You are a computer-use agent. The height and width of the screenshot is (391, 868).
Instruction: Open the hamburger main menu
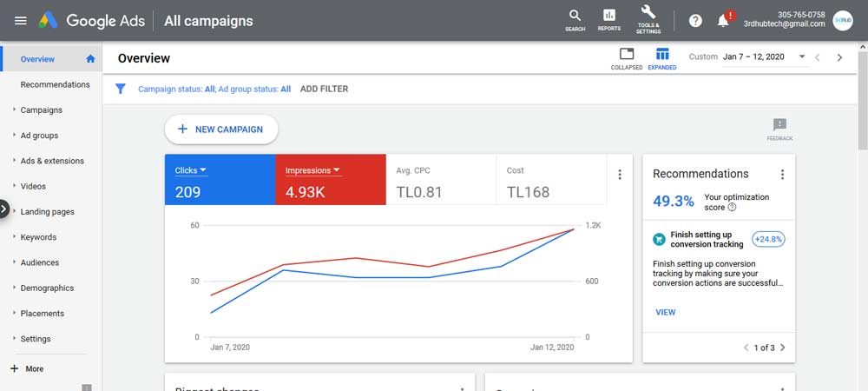[x=21, y=21]
